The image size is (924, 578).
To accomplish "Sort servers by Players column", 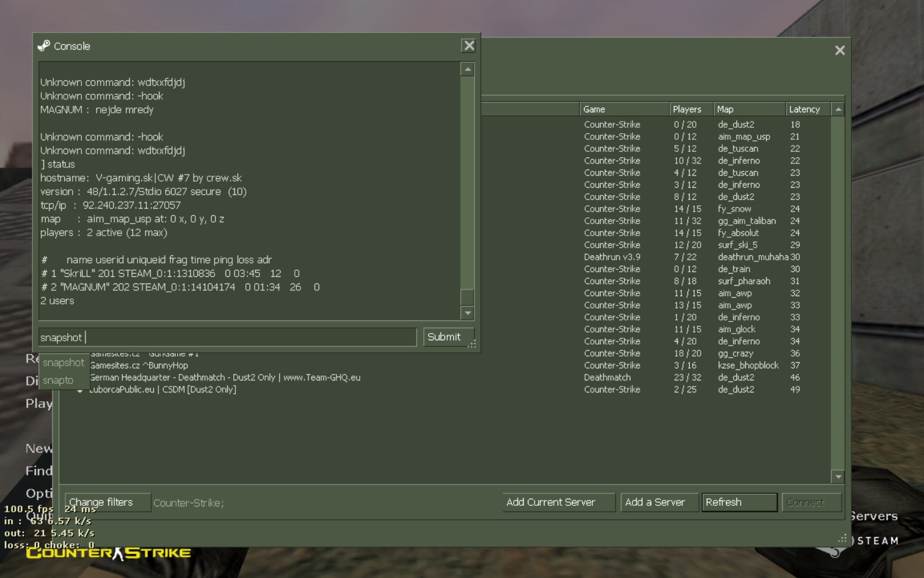I will pyautogui.click(x=691, y=109).
